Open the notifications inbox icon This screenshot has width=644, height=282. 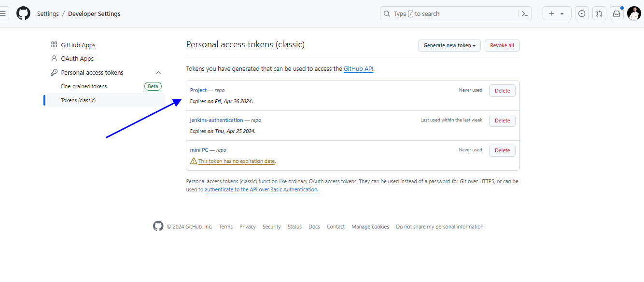coord(616,13)
